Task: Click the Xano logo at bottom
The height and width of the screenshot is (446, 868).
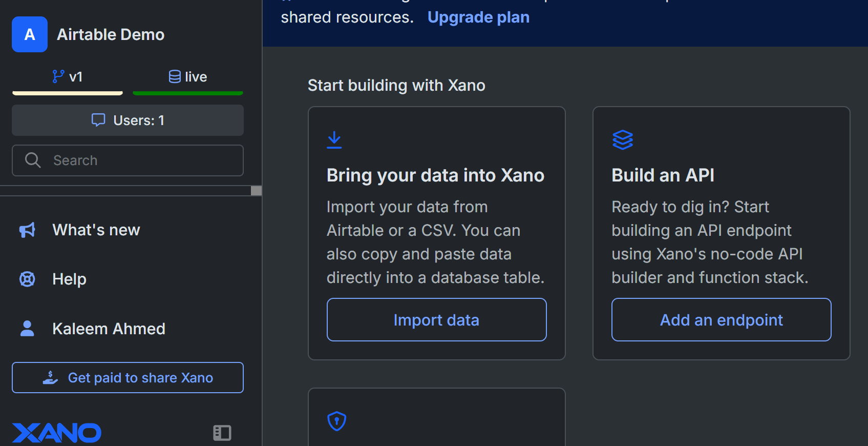Action: point(56,433)
